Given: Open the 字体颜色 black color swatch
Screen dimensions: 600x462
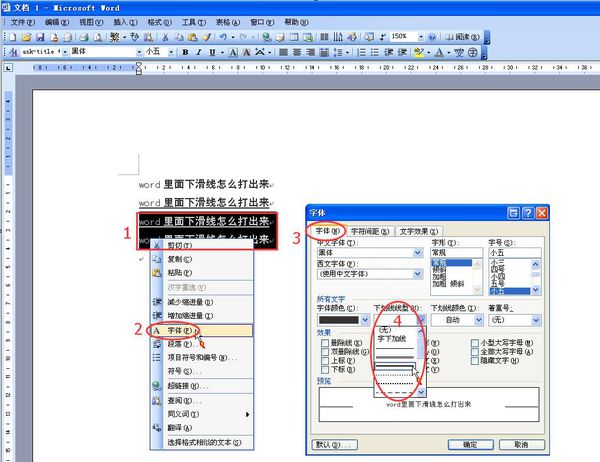Looking at the screenshot, I should (x=343, y=320).
